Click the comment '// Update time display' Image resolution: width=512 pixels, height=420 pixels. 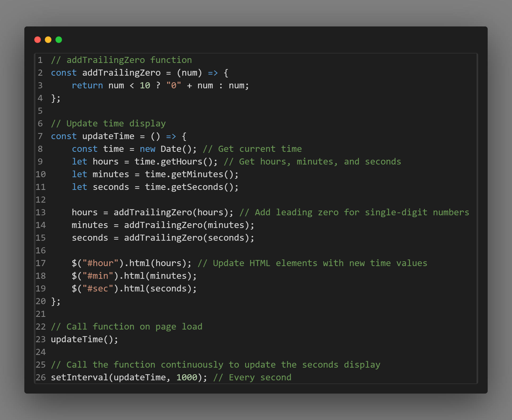pos(108,124)
